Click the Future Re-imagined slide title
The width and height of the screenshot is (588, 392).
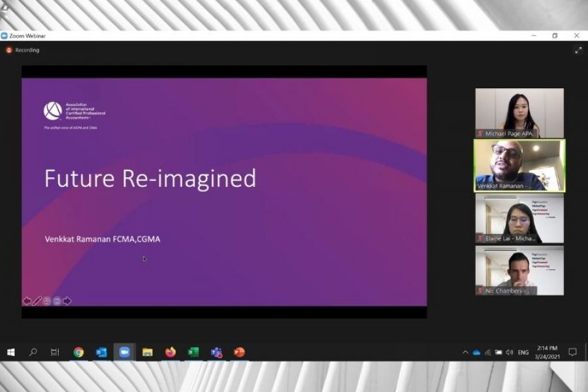[x=150, y=178]
